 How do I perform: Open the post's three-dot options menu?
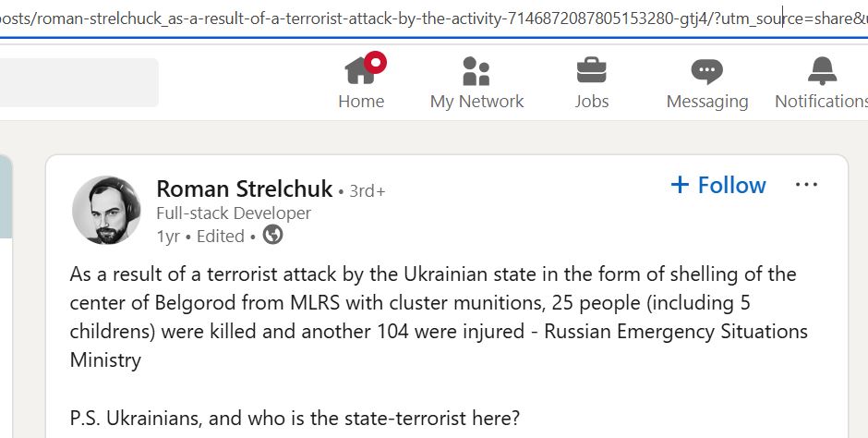coord(806,185)
